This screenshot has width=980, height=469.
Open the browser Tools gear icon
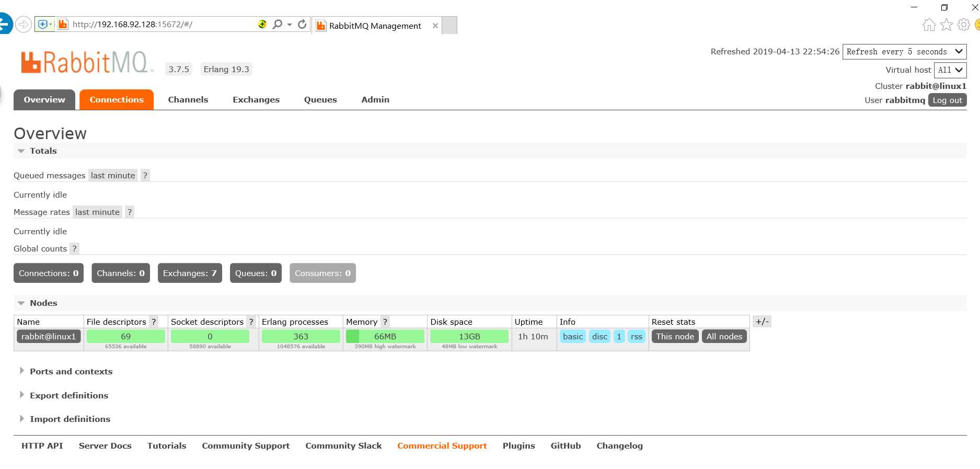click(964, 25)
